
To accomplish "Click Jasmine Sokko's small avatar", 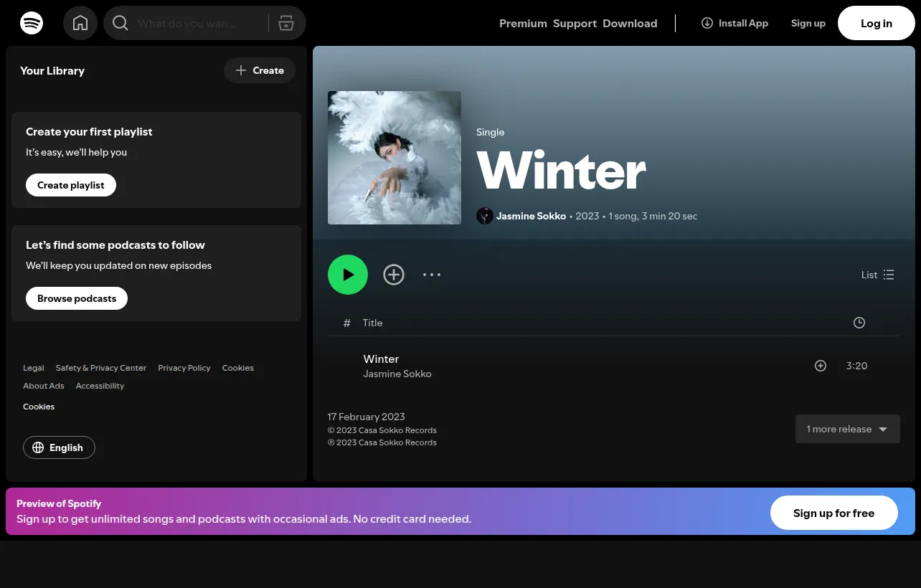I will [485, 216].
